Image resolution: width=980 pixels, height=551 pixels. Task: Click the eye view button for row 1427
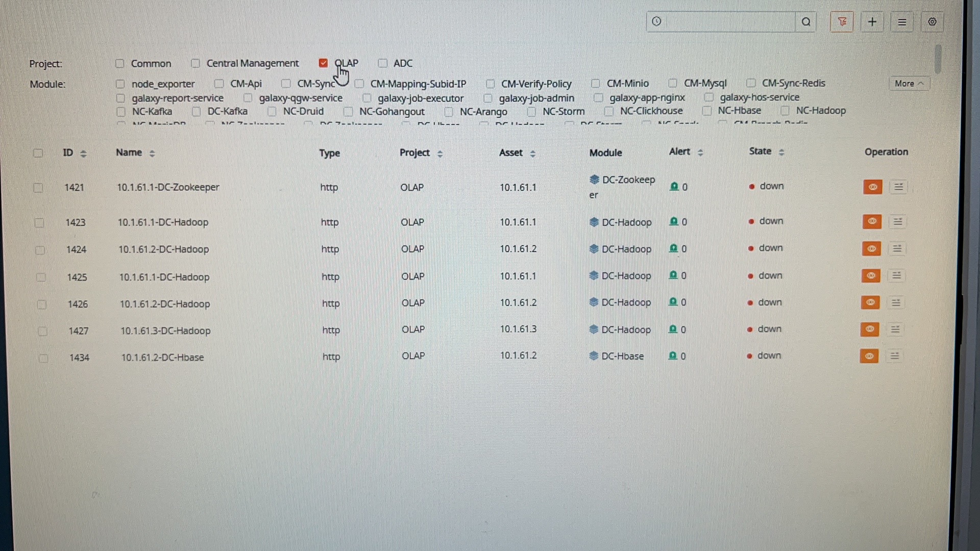[x=870, y=329]
